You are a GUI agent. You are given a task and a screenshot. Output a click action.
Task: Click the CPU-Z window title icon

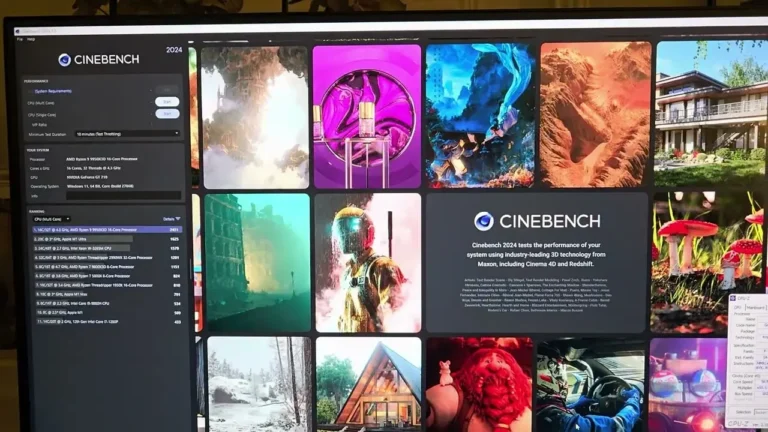733,298
